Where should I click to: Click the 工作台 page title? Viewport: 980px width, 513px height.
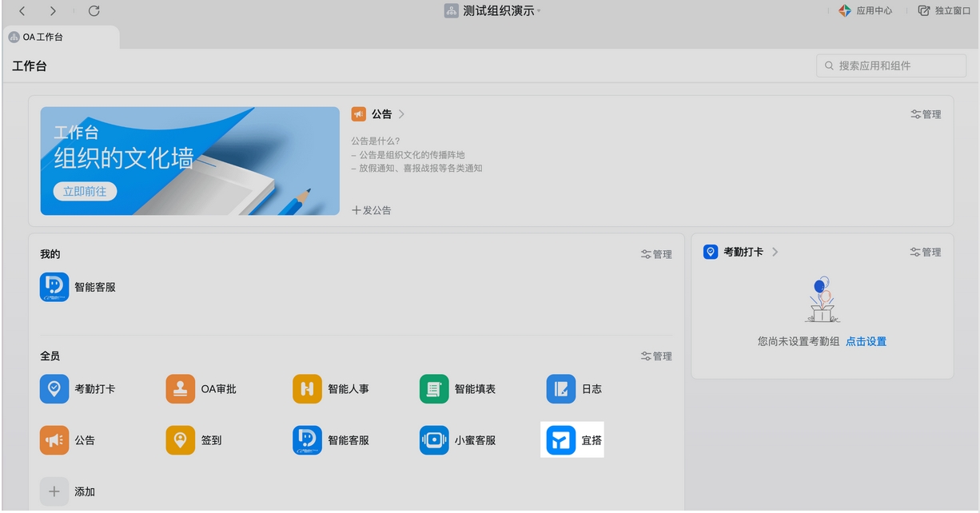point(30,66)
